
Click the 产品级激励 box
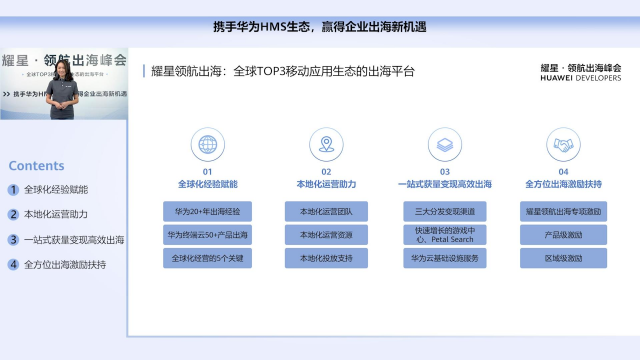563,235
